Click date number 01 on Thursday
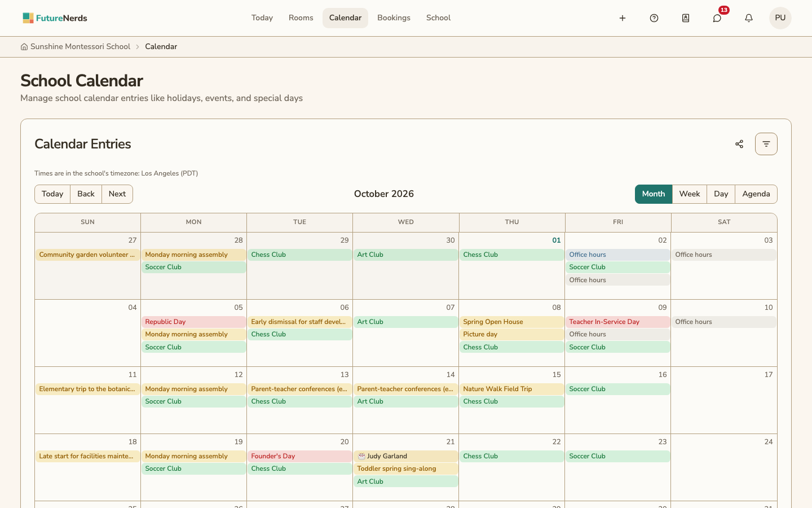Image resolution: width=812 pixels, height=508 pixels. [557, 240]
